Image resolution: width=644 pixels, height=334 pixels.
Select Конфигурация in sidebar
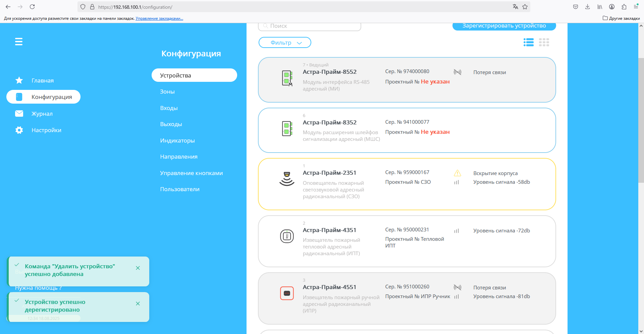43,97
